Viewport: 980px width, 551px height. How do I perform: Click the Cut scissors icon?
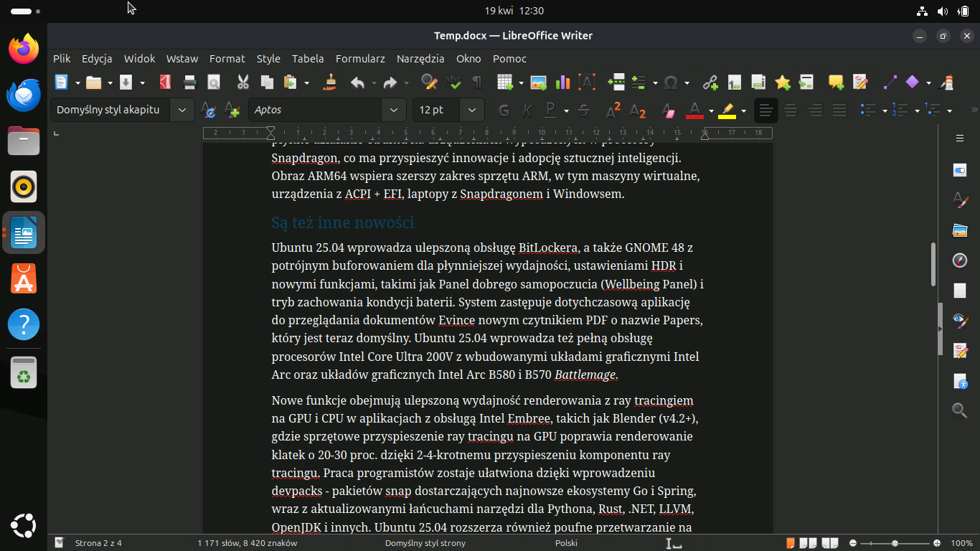(243, 83)
